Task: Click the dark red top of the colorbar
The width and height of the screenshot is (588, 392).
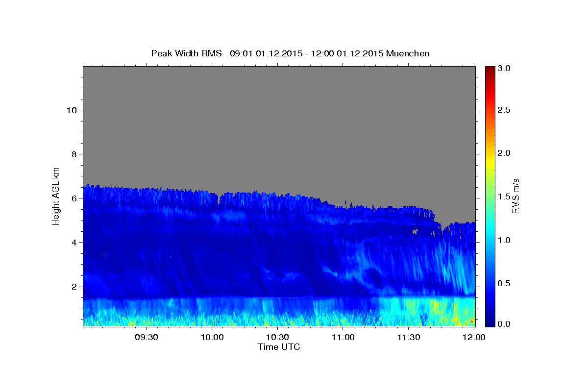Action: (x=490, y=70)
